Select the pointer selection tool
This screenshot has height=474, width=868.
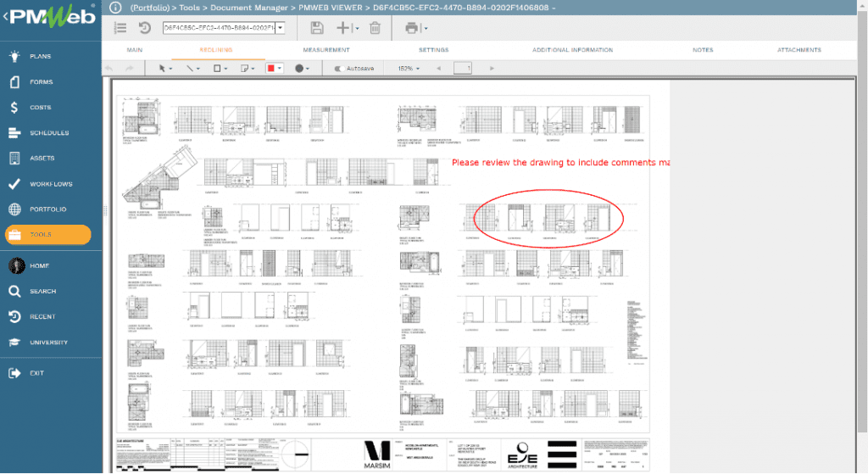(162, 68)
